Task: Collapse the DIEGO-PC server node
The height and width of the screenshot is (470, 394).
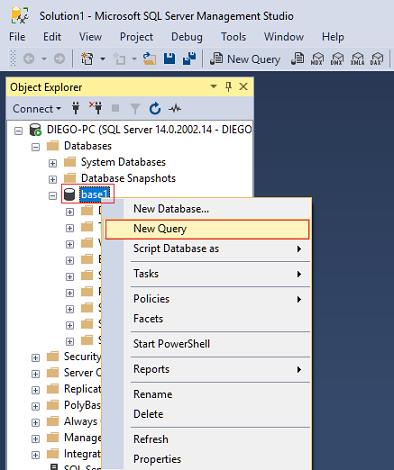Action: click(18, 130)
